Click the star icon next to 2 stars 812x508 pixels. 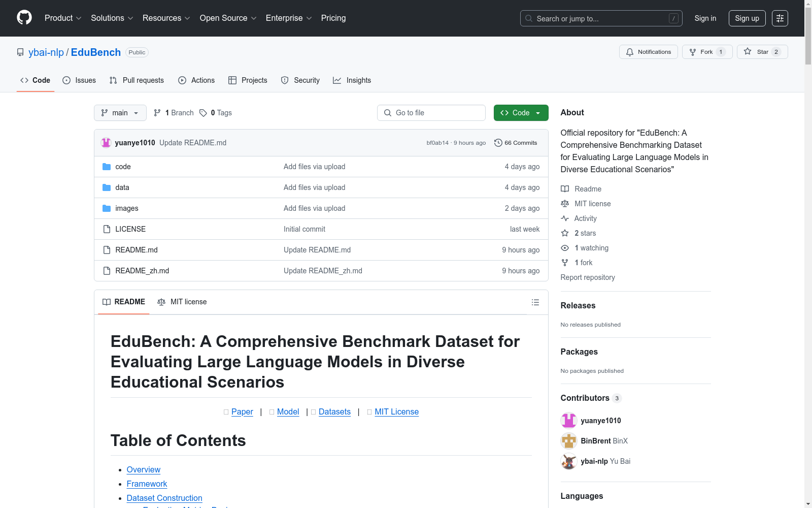tap(565, 233)
